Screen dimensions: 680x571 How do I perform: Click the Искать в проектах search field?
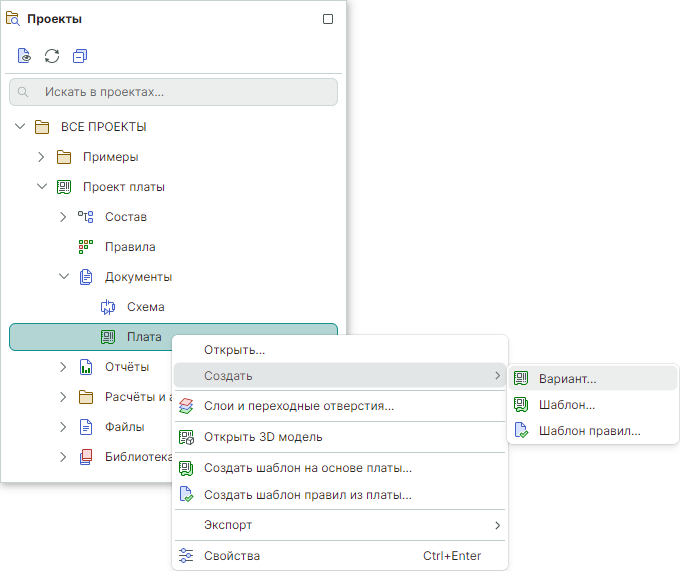click(x=173, y=92)
